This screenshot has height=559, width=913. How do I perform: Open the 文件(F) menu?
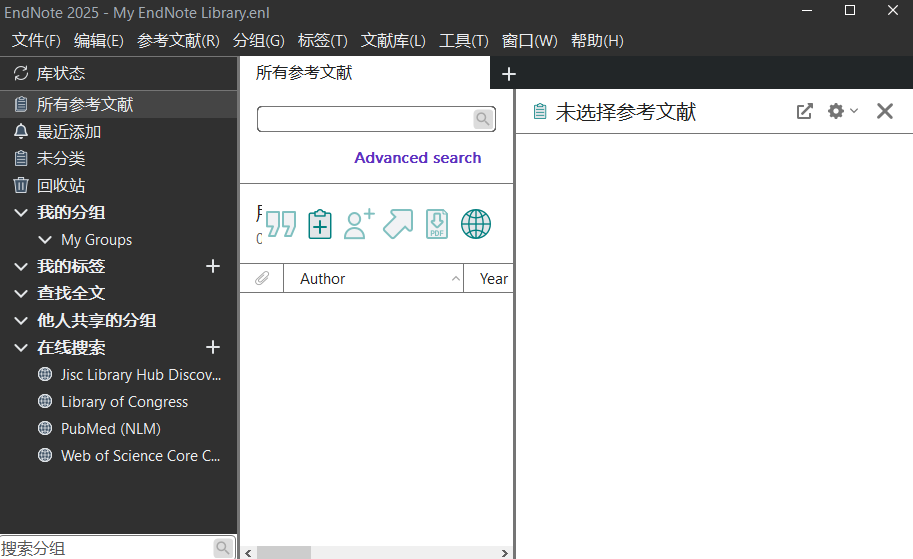tap(36, 41)
